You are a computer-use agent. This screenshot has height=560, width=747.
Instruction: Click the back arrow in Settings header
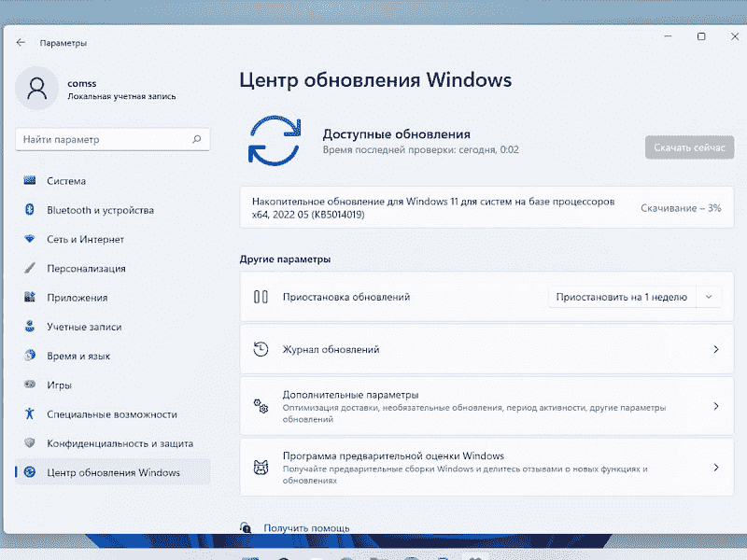pyautogui.click(x=21, y=42)
